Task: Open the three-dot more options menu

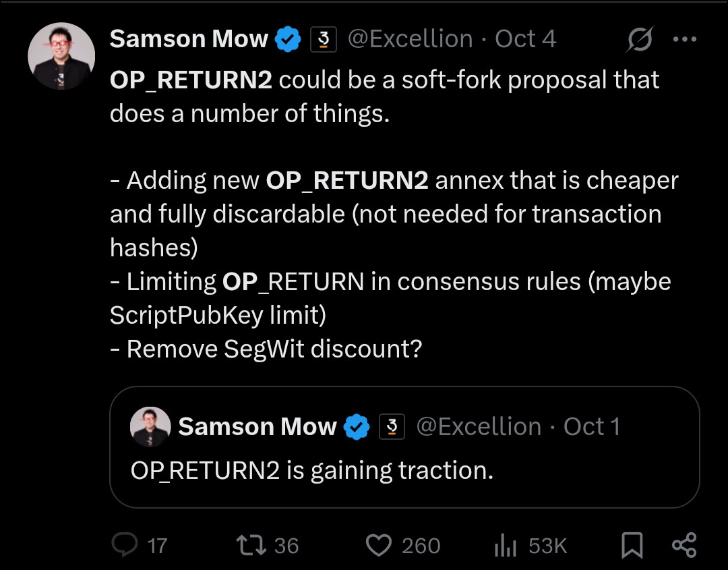Action: click(685, 40)
